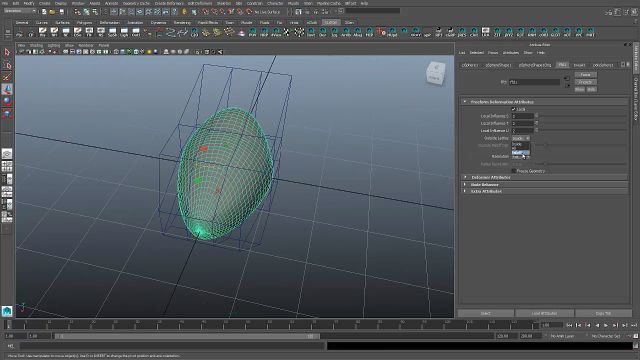Click the Local Influence S value field
The image size is (640, 360).
click(x=523, y=116)
